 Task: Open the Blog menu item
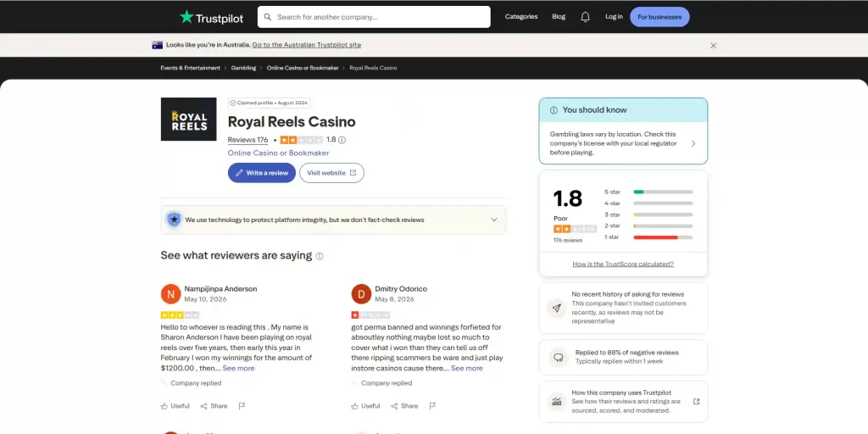coord(559,17)
